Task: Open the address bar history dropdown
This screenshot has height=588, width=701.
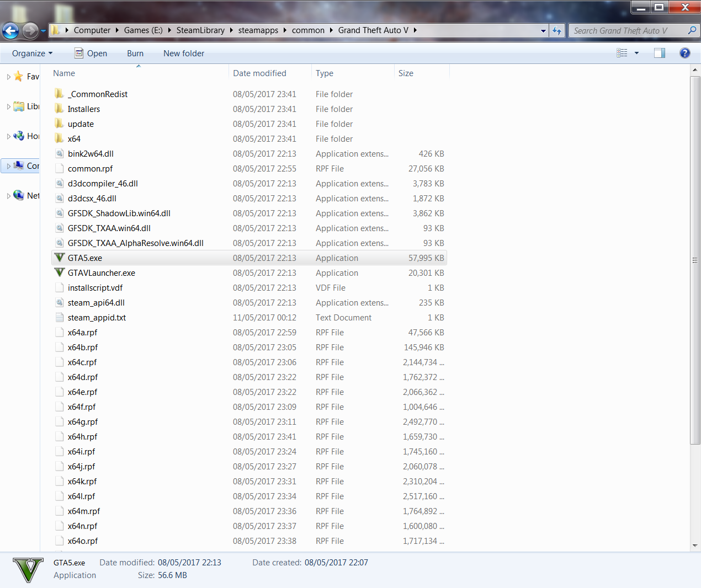Action: coord(543,31)
